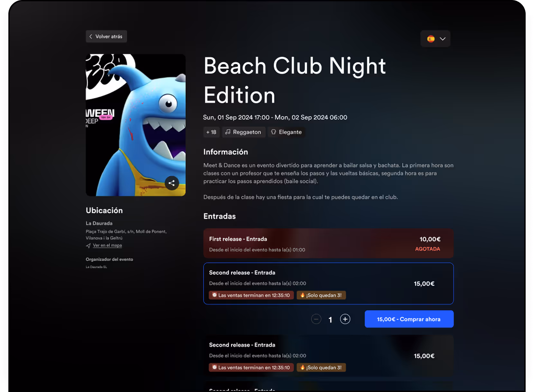Click the back arrow in Volver atrás

[91, 37]
